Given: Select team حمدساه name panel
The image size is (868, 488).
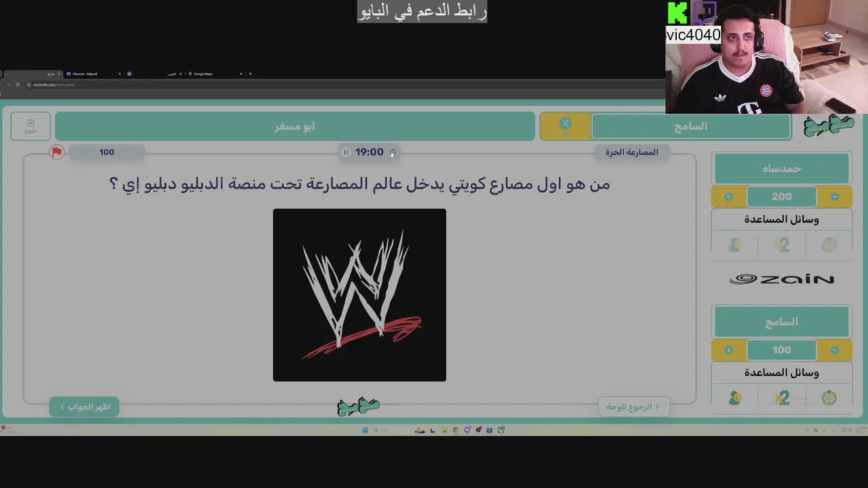Looking at the screenshot, I should [781, 168].
